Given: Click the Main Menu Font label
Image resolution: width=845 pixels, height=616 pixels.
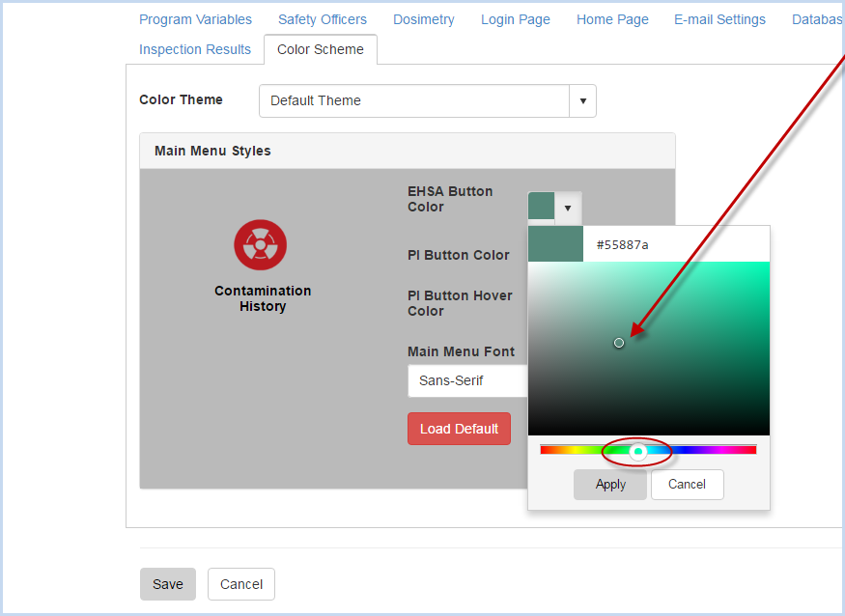Looking at the screenshot, I should [461, 351].
